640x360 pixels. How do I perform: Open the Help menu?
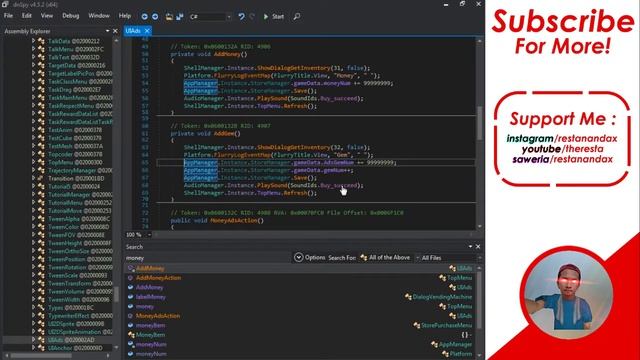[125, 16]
